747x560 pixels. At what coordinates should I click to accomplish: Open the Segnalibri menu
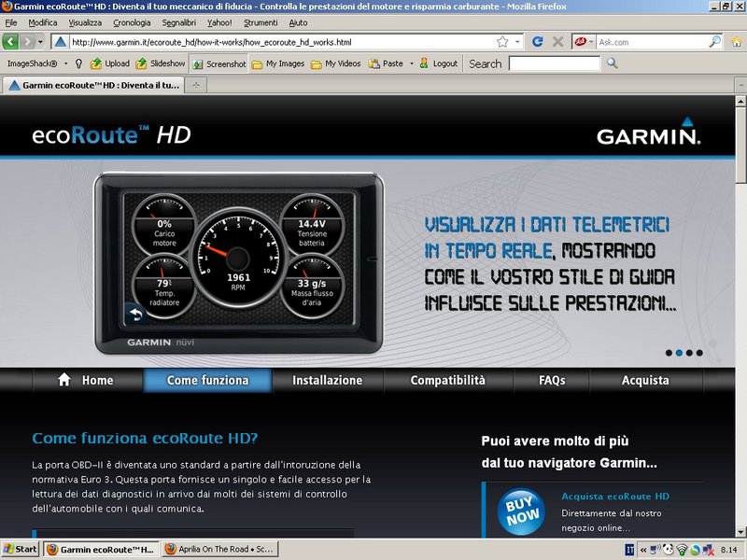(178, 22)
